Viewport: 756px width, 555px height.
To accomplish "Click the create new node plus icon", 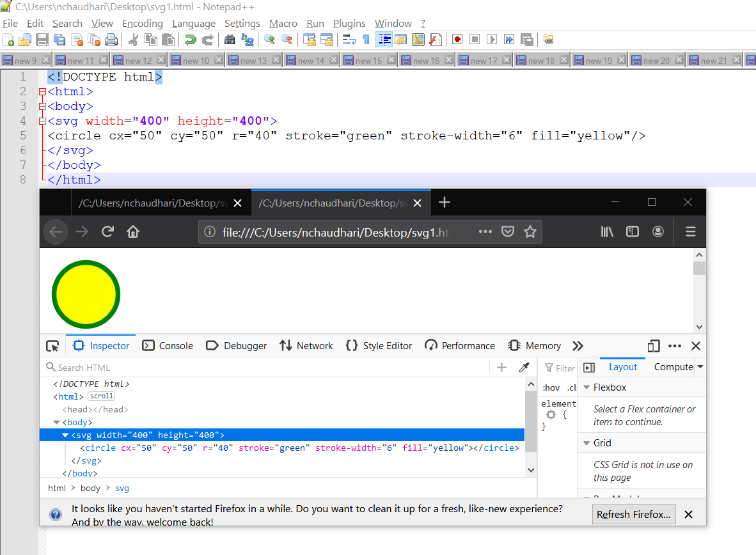I will click(x=501, y=368).
